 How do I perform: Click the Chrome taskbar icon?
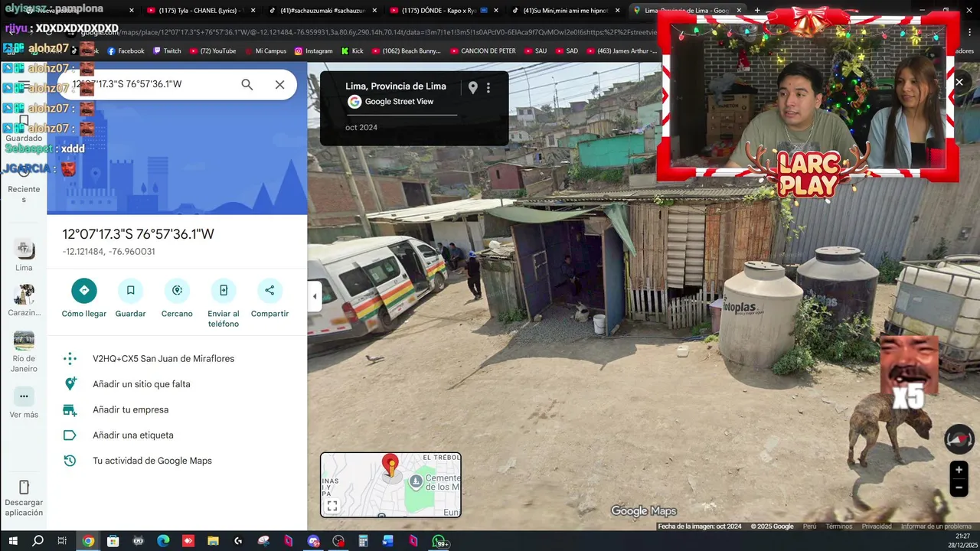point(88,541)
